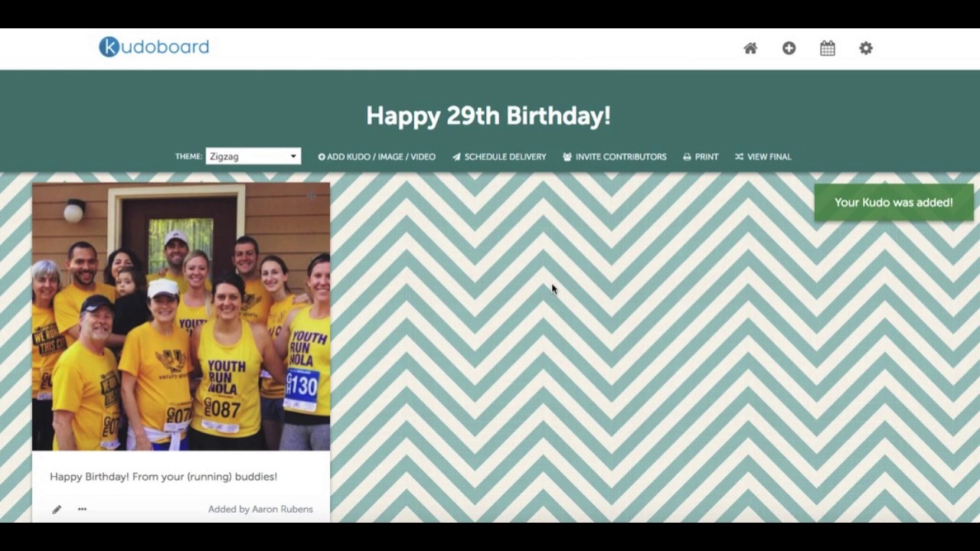Click the 'Happy Birthday! From your (running) buddies!' message

tap(163, 477)
